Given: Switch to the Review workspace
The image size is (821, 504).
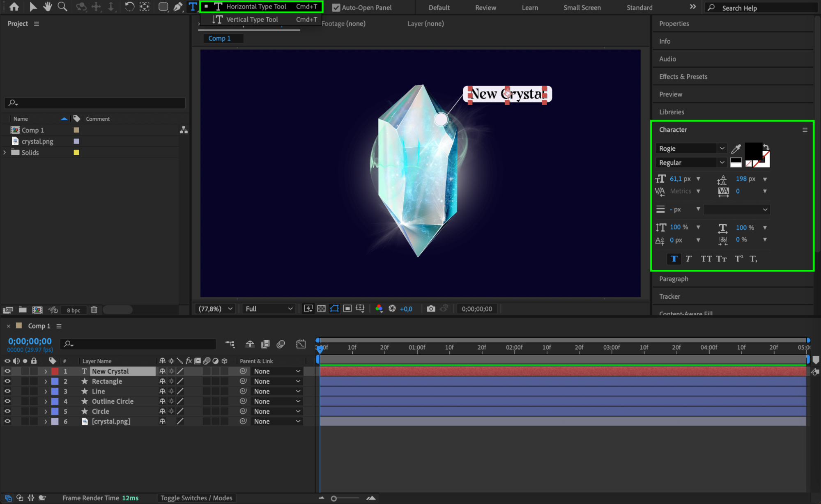Looking at the screenshot, I should [485, 7].
